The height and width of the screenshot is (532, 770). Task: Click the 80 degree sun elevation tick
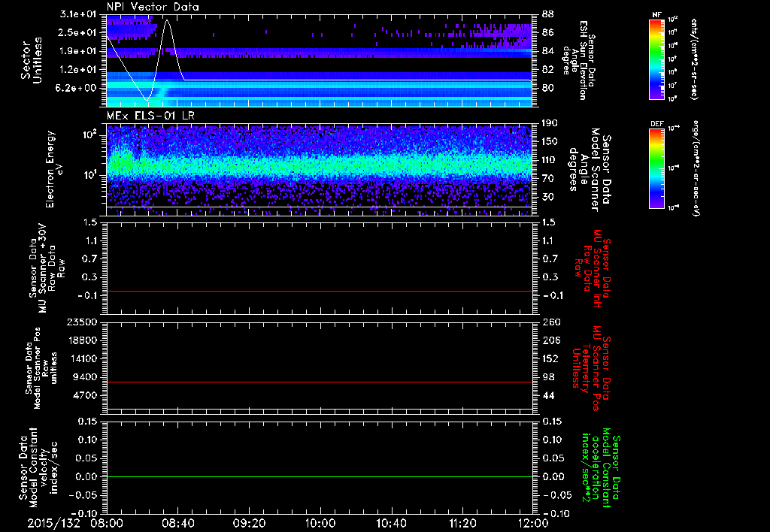548,88
